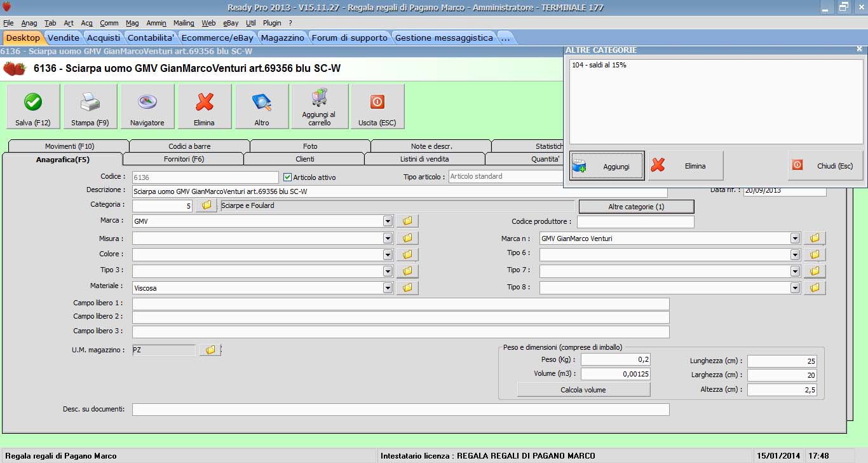Open the Foto tab
This screenshot has height=463, width=868.
click(310, 146)
